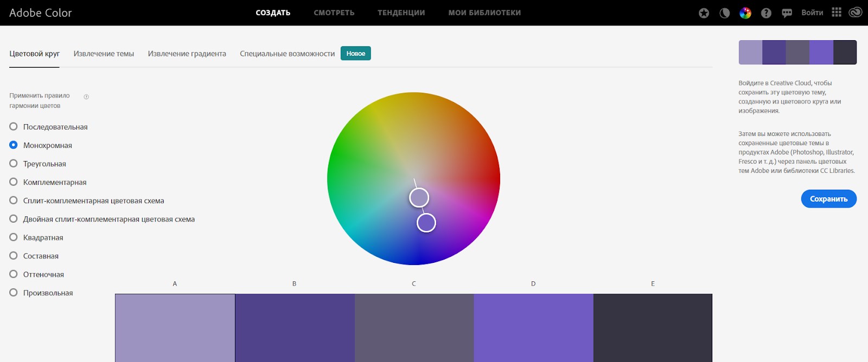Image resolution: width=868 pixels, height=362 pixels.
Task: Click fifth dark swatch in theme preview
Action: [x=845, y=52]
